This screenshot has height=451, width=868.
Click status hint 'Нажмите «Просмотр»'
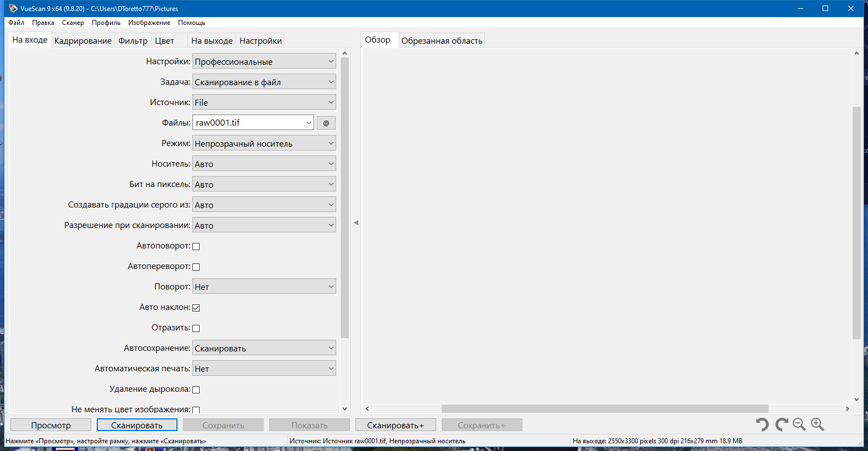106,441
